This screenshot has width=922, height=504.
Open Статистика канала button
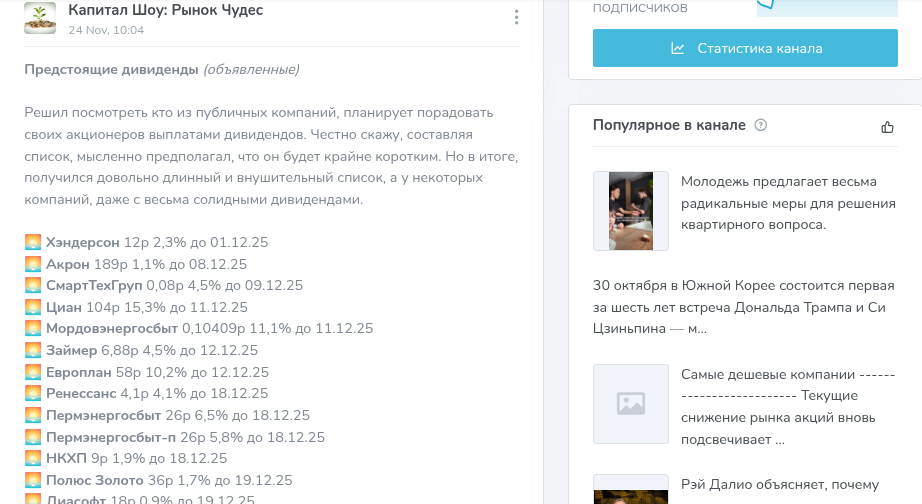tap(745, 48)
